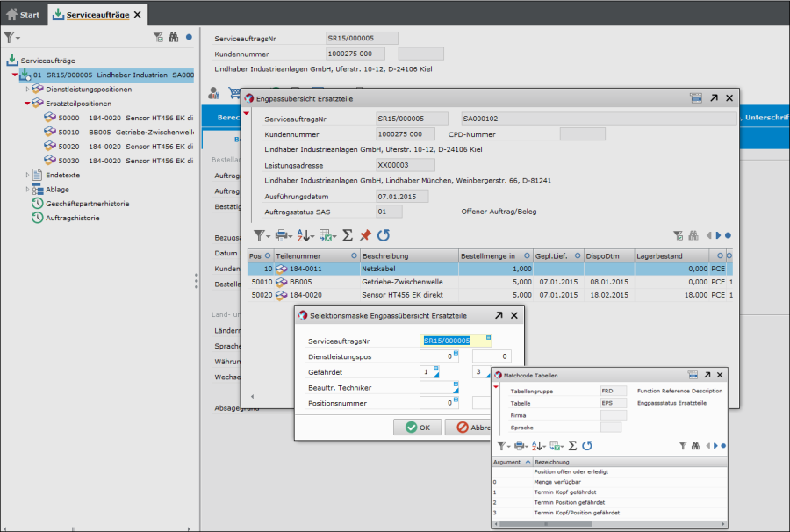Expand the Dienstleistungspositionen tree node
Viewport: 790px width, 532px height.
[27, 90]
